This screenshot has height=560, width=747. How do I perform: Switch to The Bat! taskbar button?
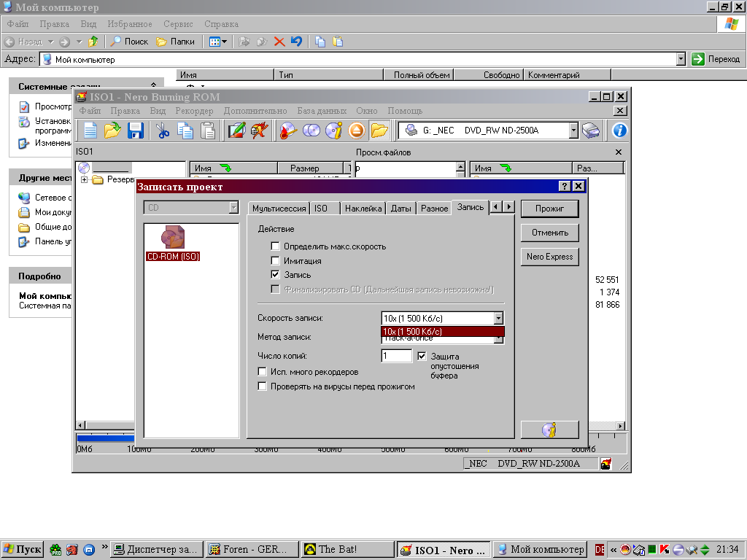[x=348, y=550]
